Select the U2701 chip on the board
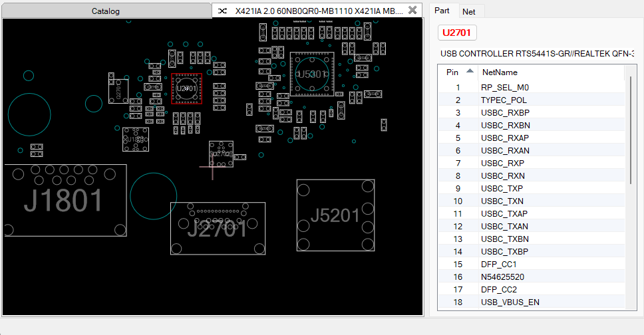This screenshot has width=644, height=335. (x=186, y=88)
